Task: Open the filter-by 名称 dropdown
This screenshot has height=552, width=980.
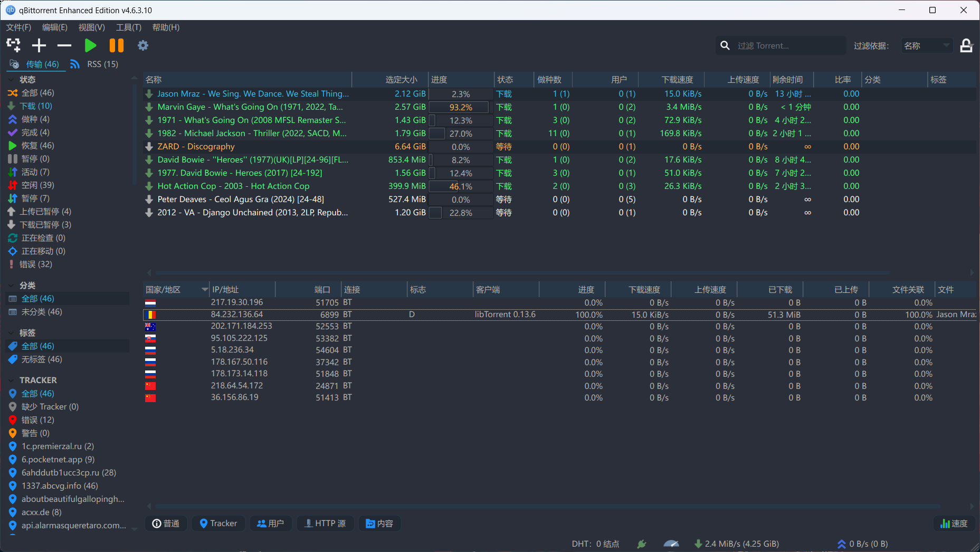Action: (927, 46)
